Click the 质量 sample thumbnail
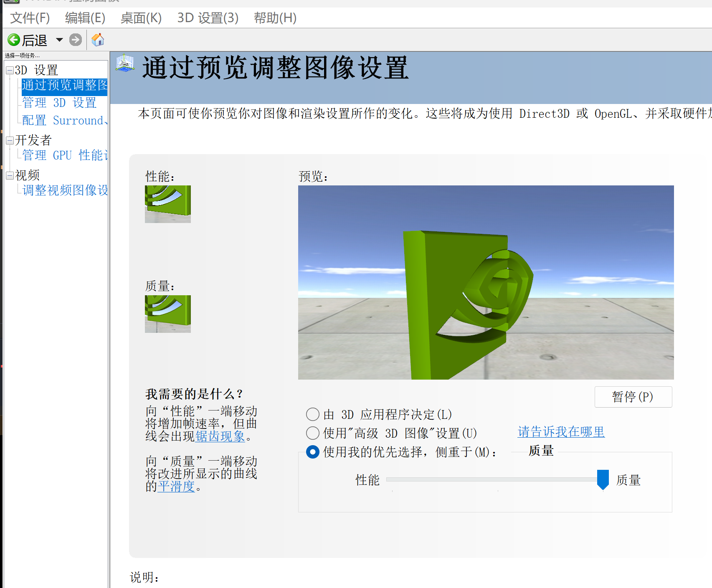712x588 pixels. [x=168, y=314]
